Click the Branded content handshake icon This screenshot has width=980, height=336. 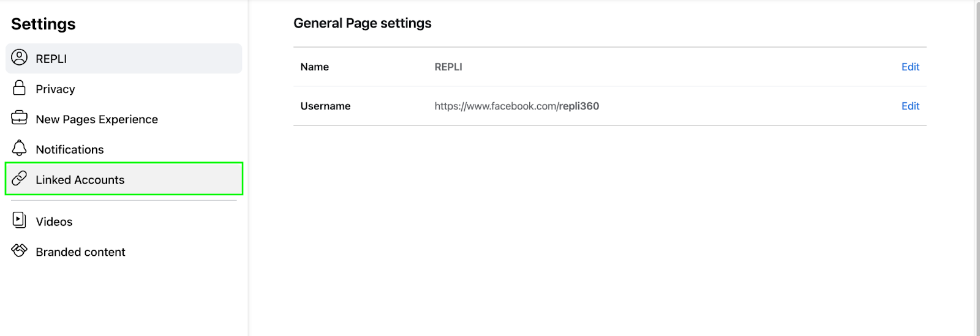[x=20, y=250]
